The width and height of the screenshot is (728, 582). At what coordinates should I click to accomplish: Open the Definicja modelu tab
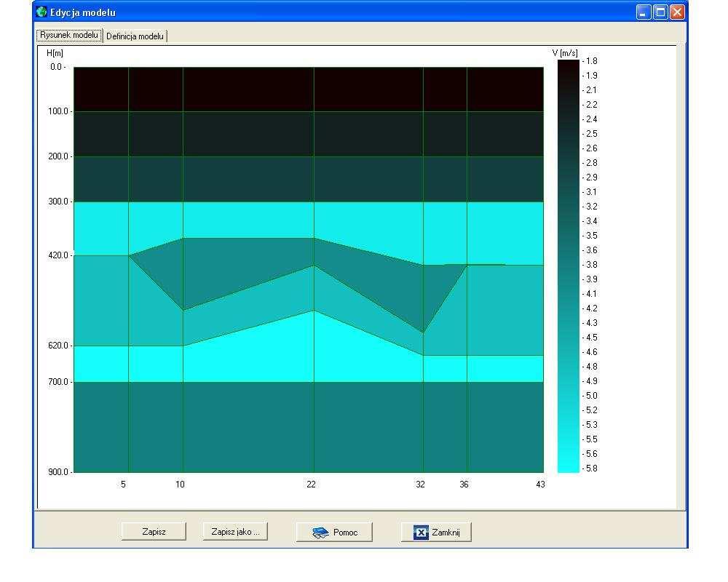coord(135,36)
